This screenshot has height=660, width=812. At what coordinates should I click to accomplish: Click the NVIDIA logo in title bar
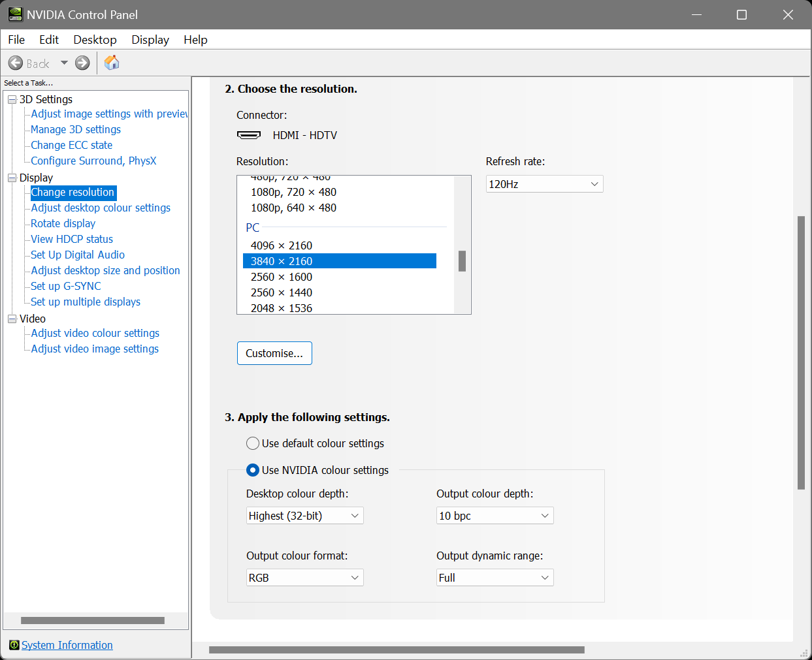pyautogui.click(x=14, y=14)
